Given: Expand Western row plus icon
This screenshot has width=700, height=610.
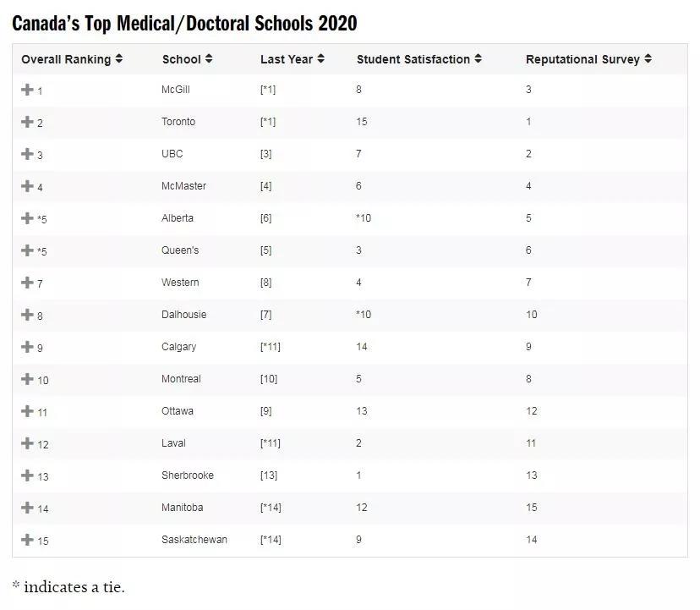Looking at the screenshot, I should coord(27,283).
